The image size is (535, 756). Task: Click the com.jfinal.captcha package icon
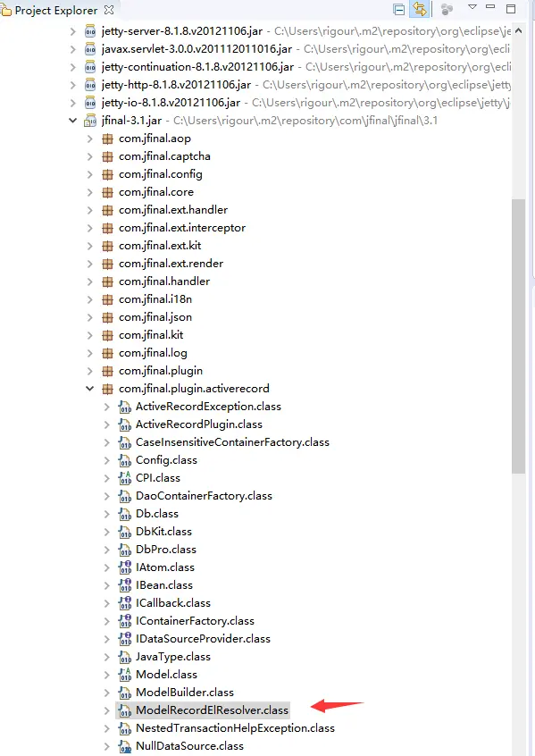107,156
